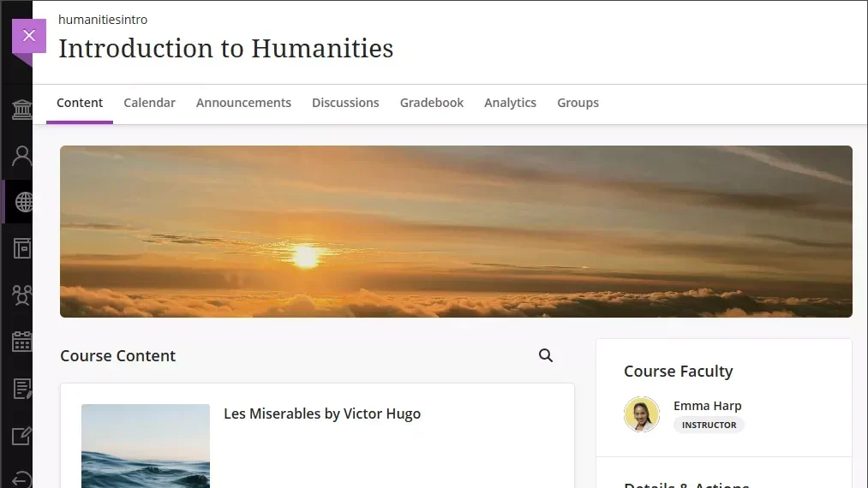Open the Activity Stream sidebar icon
868x488 pixels.
tap(21, 249)
